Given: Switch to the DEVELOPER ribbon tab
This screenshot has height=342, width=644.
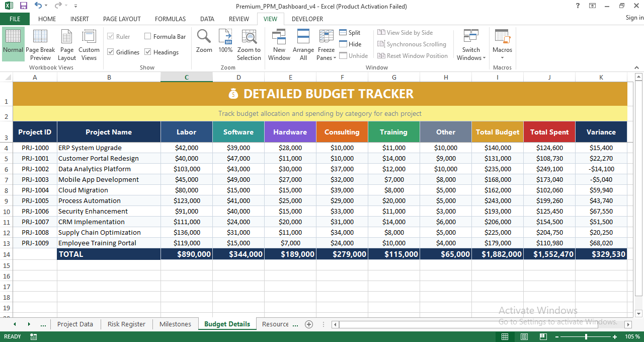Looking at the screenshot, I should [307, 19].
